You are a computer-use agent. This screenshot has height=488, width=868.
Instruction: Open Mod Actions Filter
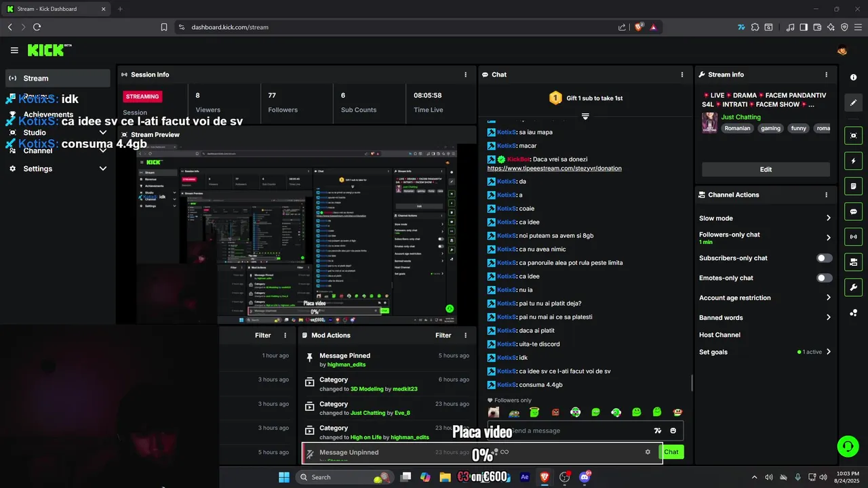point(443,335)
